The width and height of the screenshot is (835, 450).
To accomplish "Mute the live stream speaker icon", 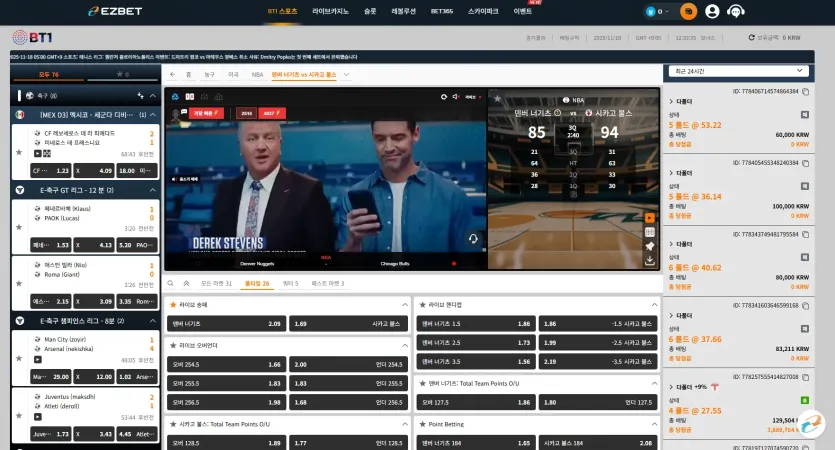I will coord(456,96).
